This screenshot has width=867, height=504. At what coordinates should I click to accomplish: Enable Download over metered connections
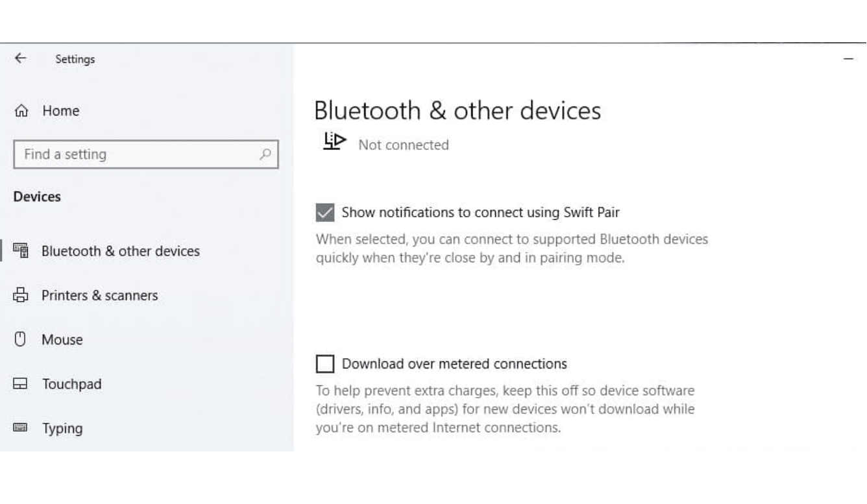(x=325, y=364)
